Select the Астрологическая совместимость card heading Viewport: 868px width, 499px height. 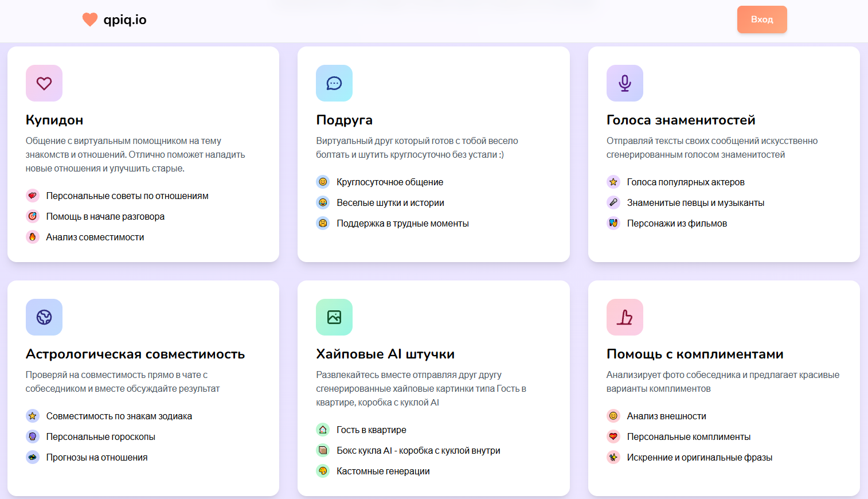[x=135, y=354]
